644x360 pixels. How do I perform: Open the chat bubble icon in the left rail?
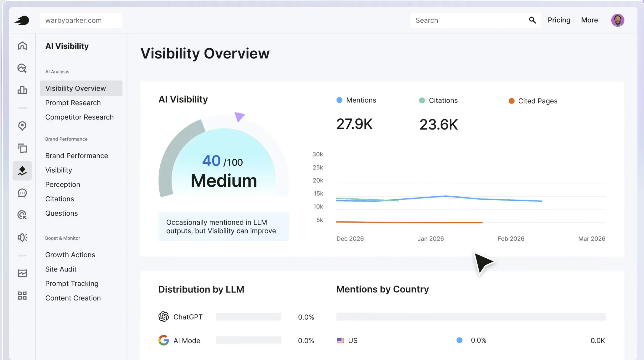[x=22, y=193]
